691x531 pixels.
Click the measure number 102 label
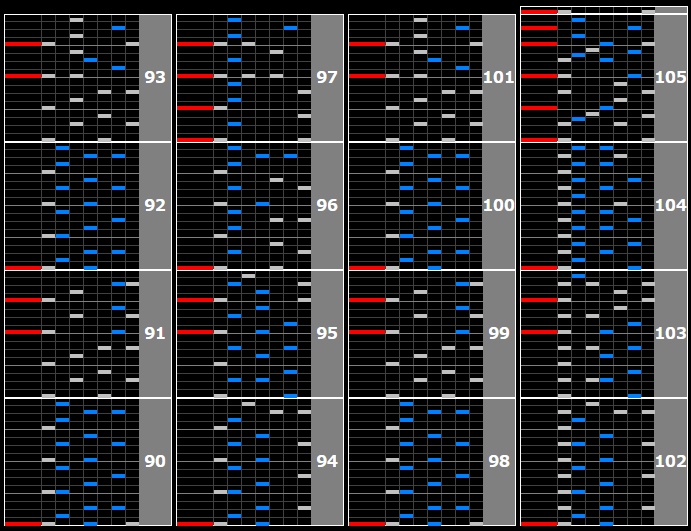tap(671, 461)
